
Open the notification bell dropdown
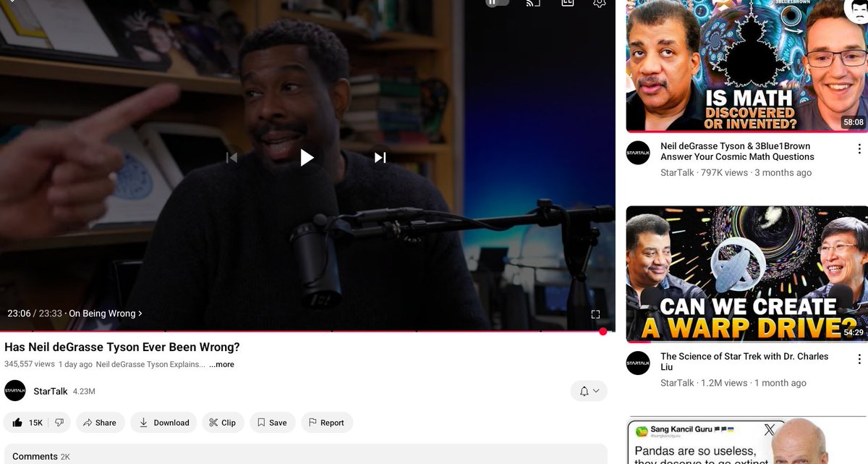tap(589, 391)
